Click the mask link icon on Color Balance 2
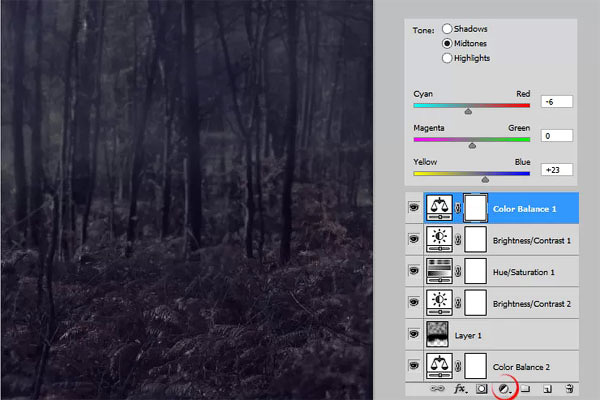This screenshot has height=400, width=600. pyautogui.click(x=458, y=367)
